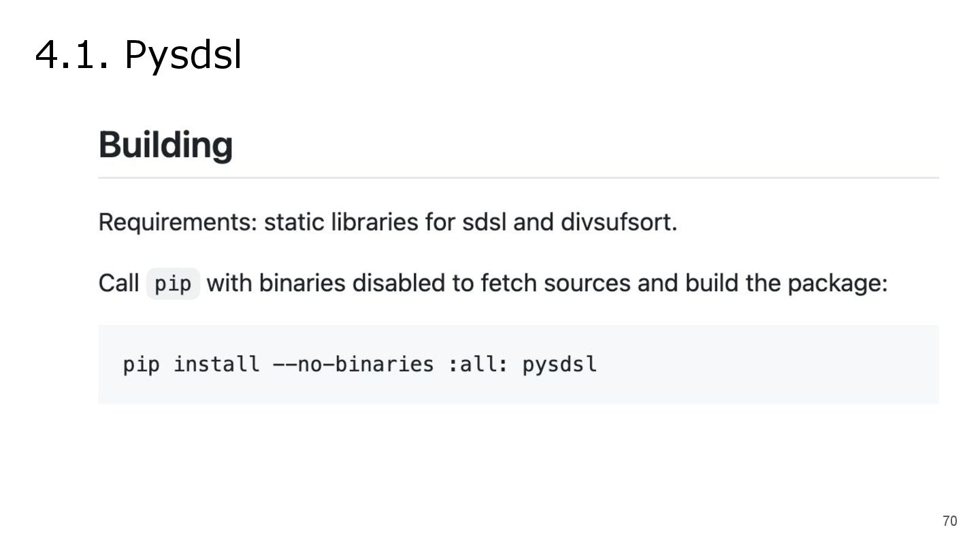Screen dimensions: 980x551
Task: Click the word 'pysdsl' in the command
Action: click(559, 365)
